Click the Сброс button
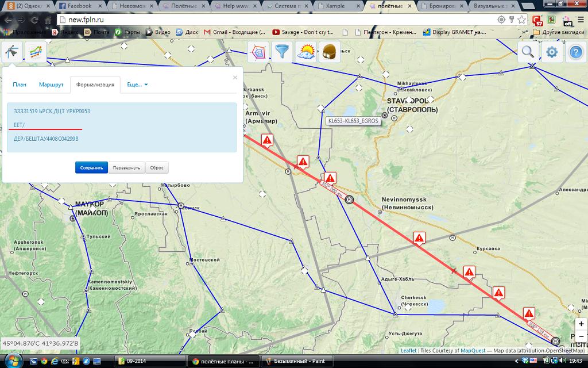Viewport: 588px width, 368px height. pyautogui.click(x=157, y=167)
